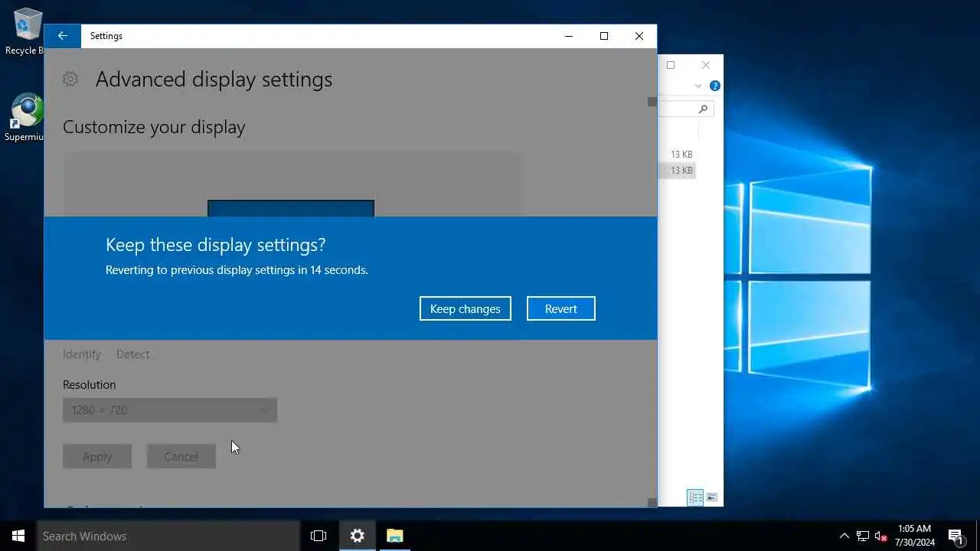Image resolution: width=980 pixels, height=551 pixels.
Task: Select the first 13 KB file row
Action: point(677,155)
